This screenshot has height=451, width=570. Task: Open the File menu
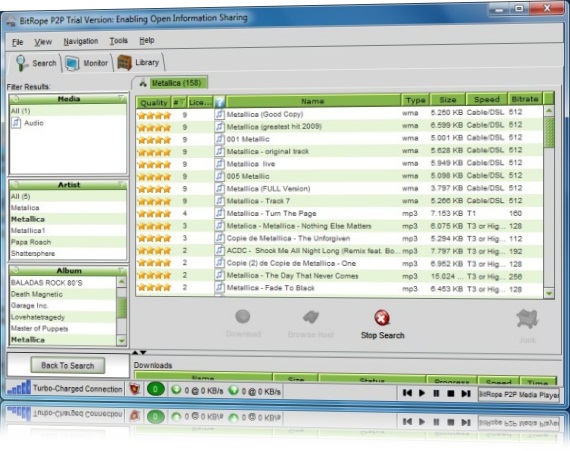17,42
